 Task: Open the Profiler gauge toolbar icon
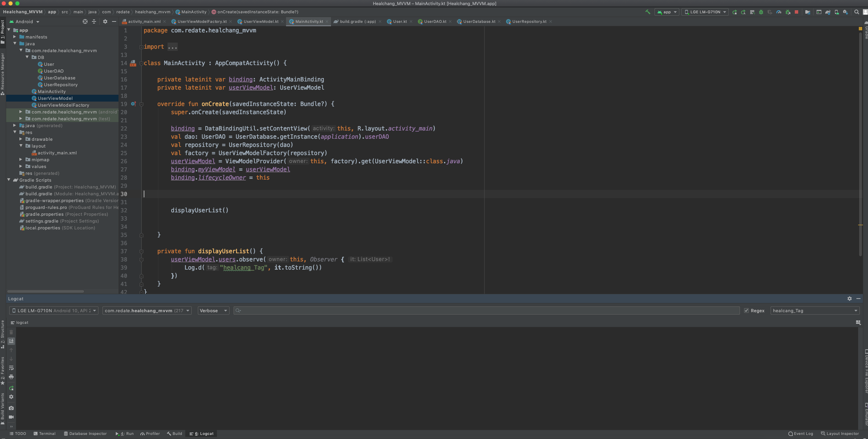pos(779,12)
